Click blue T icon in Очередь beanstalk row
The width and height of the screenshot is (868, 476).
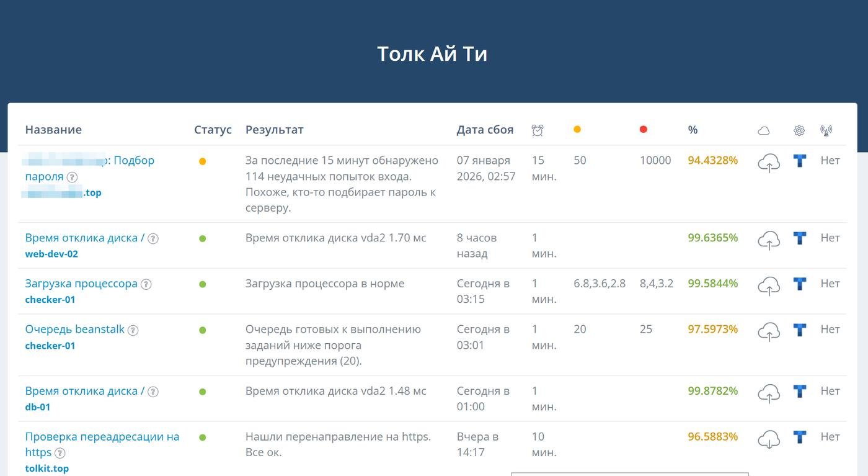[x=800, y=330]
